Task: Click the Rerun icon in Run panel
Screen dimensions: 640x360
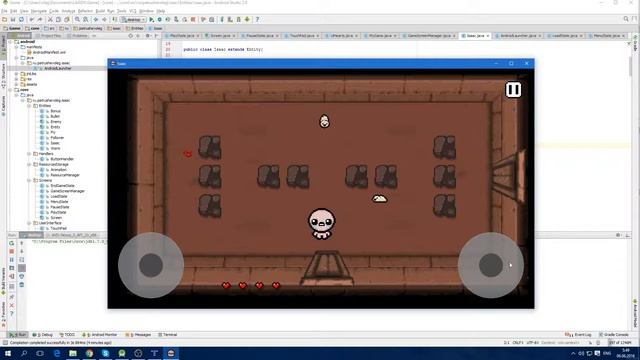Action: pos(11,243)
